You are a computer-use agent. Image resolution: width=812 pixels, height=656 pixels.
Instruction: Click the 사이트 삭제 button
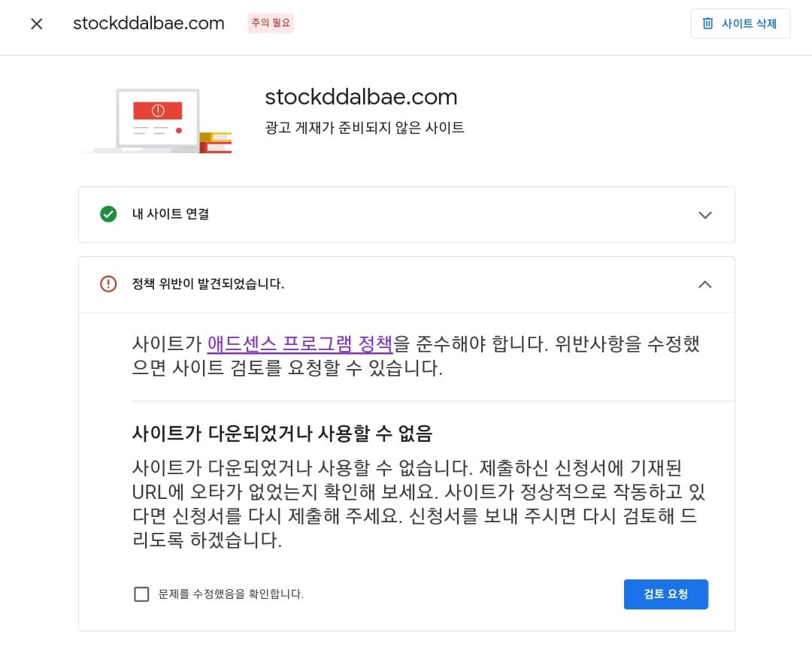[741, 23]
